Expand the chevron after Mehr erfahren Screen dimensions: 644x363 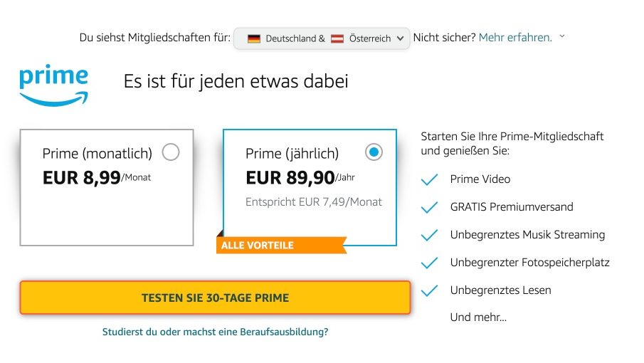[562, 36]
